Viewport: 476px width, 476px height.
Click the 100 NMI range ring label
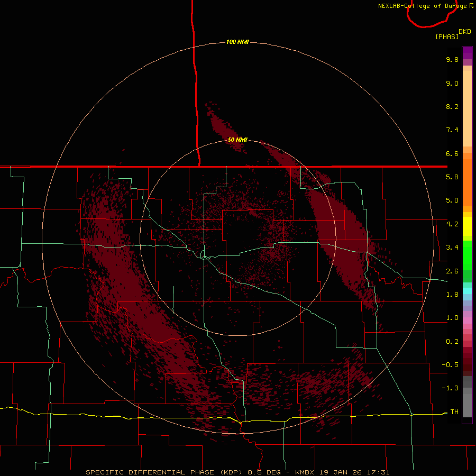(x=237, y=42)
